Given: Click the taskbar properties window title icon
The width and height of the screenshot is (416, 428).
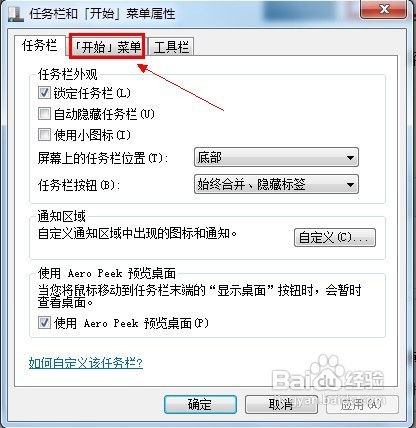Looking at the screenshot, I should 14,13.
